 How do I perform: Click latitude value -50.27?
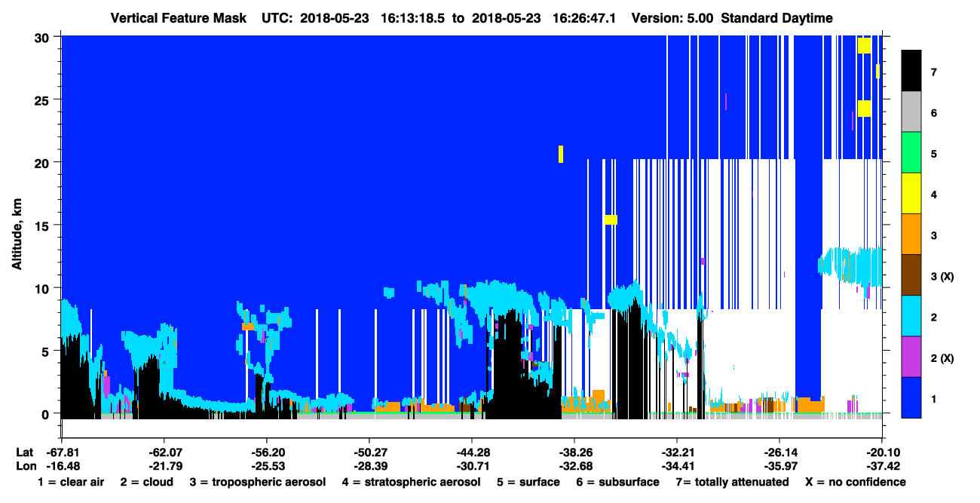click(x=369, y=452)
